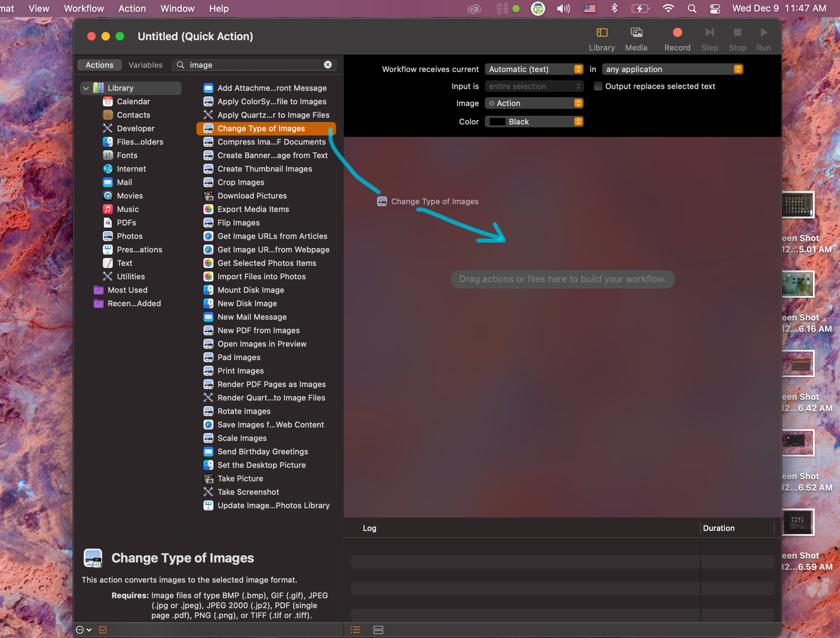840x638 pixels.
Task: Switch to the Actions tab
Action: (x=100, y=65)
